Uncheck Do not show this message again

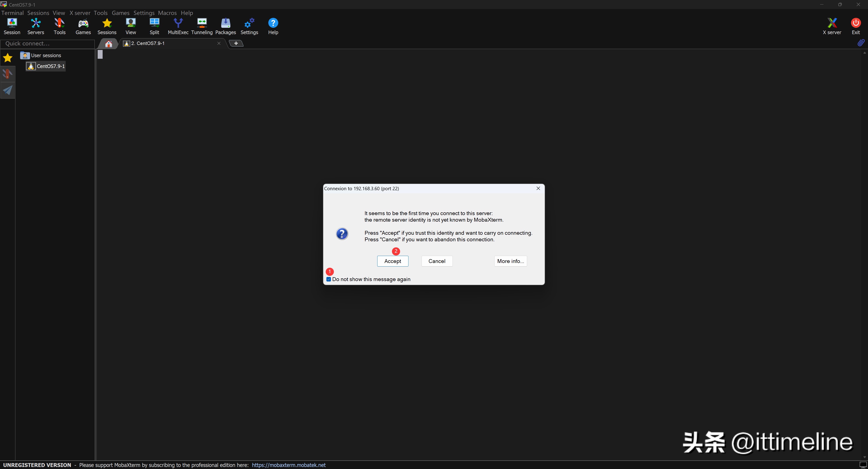328,279
